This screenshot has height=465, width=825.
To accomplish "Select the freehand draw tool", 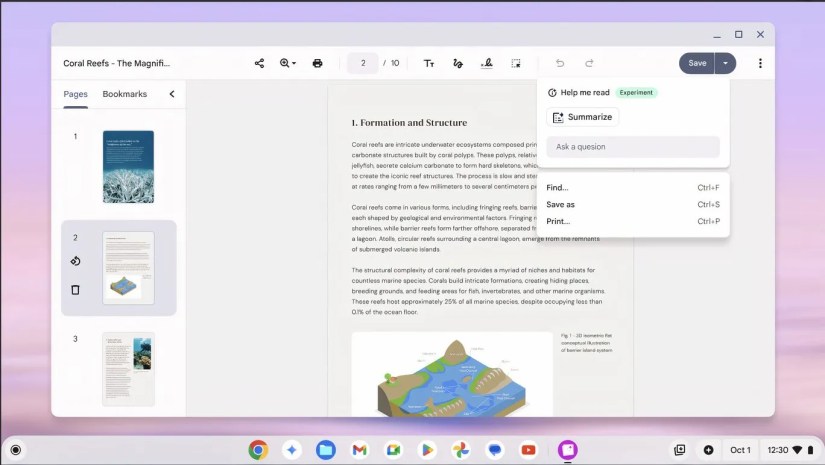I will coord(458,63).
